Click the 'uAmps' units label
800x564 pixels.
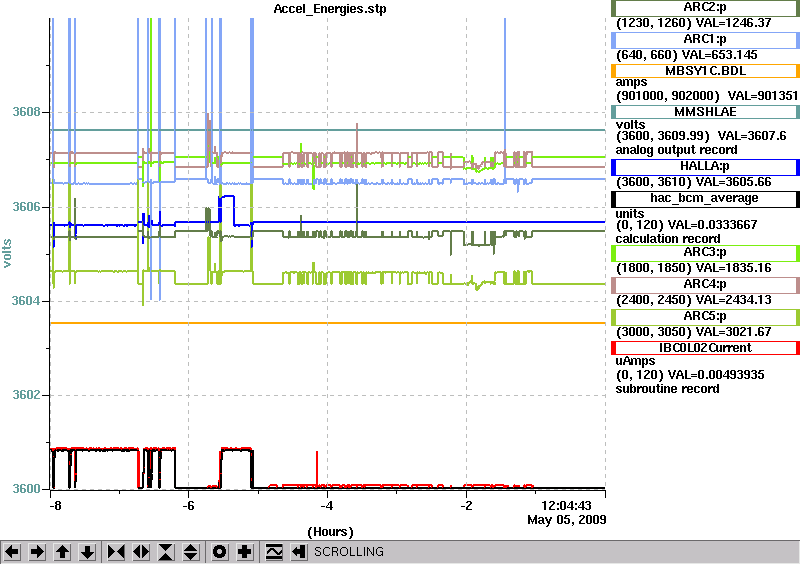click(635, 361)
